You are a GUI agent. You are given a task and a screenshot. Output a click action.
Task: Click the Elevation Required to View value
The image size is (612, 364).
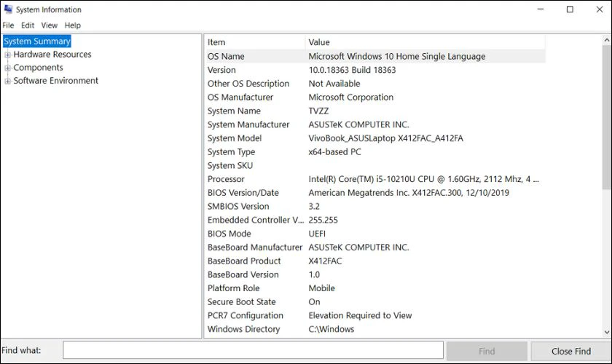[360, 316]
